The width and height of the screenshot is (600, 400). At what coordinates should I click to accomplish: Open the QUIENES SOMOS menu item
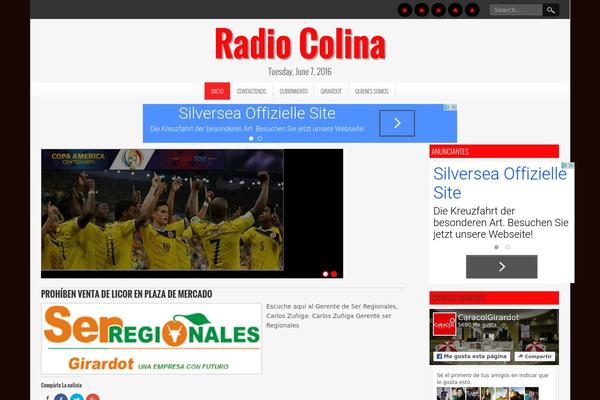click(x=372, y=91)
